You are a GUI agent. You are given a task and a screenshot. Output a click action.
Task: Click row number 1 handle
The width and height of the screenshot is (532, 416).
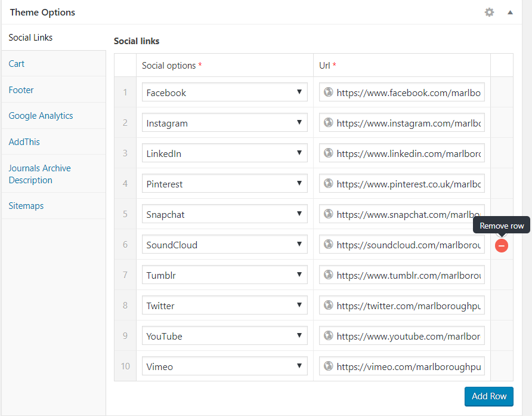[125, 92]
